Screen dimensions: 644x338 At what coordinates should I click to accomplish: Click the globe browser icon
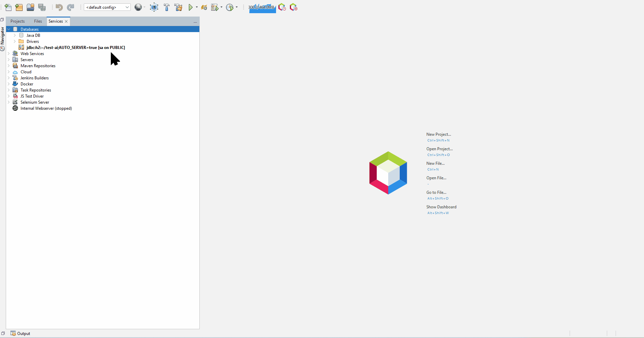138,7
